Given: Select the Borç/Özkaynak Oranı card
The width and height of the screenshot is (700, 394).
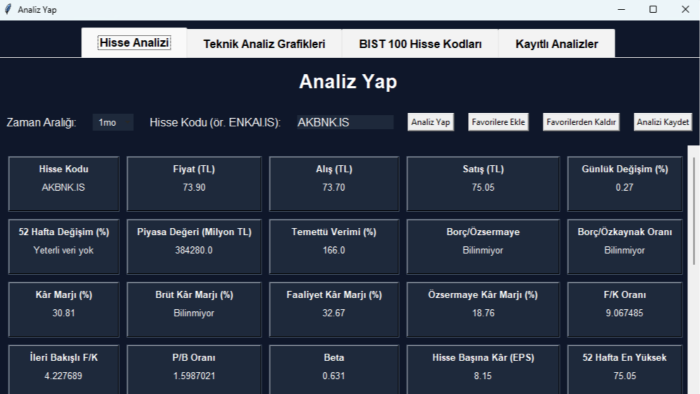Looking at the screenshot, I should pos(625,246).
